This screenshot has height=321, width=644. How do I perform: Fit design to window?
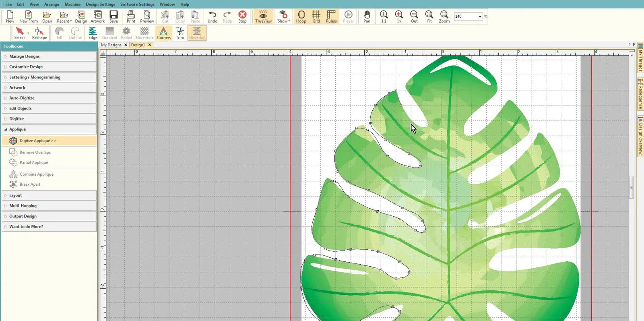click(429, 17)
